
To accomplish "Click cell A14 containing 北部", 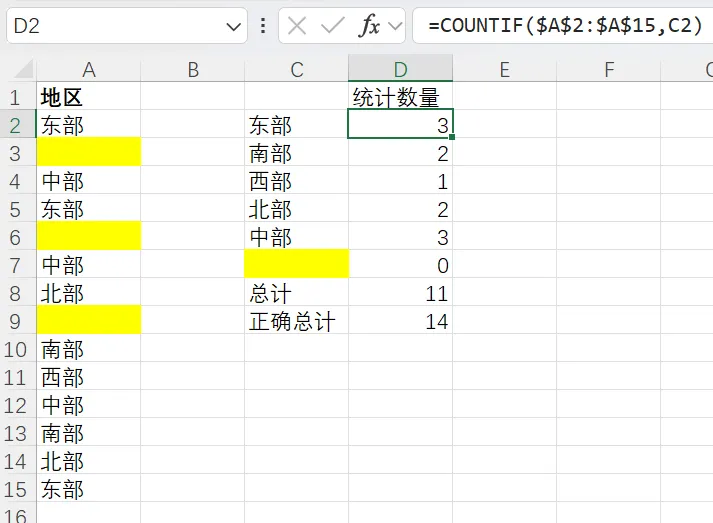I will point(89,462).
